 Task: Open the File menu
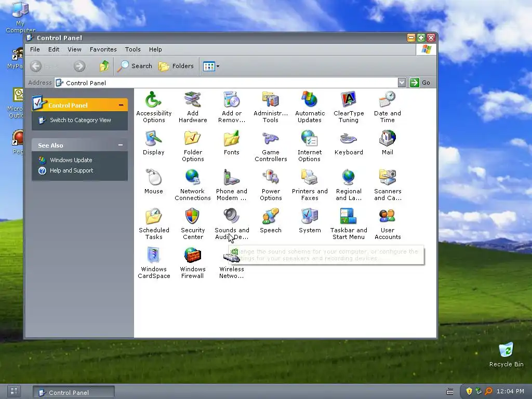point(35,49)
